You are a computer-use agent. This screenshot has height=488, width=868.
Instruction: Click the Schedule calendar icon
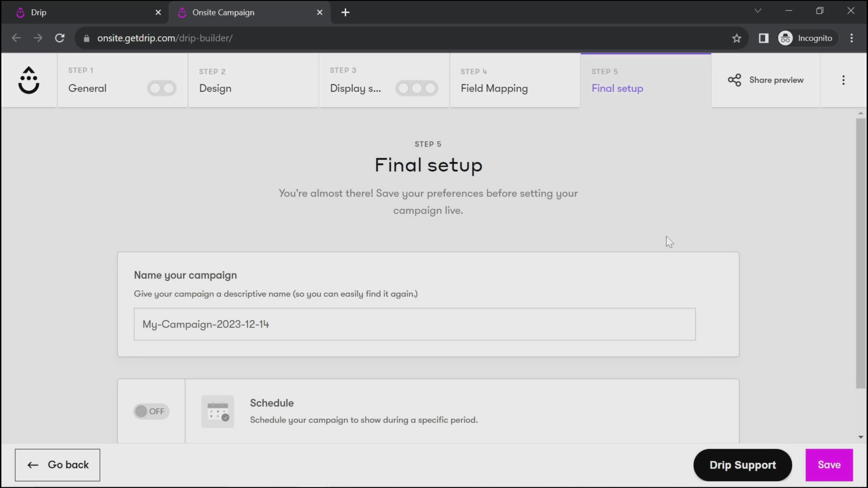[x=218, y=411]
